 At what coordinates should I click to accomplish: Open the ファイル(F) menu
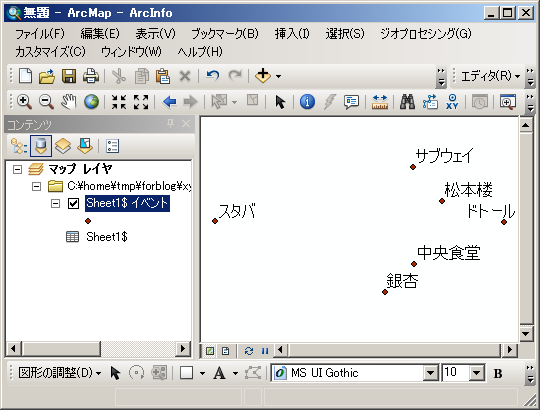(40, 34)
